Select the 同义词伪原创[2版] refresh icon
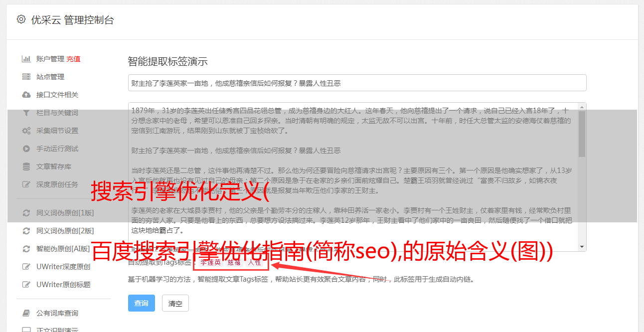Viewport: 644px width, 332px height. [x=26, y=231]
